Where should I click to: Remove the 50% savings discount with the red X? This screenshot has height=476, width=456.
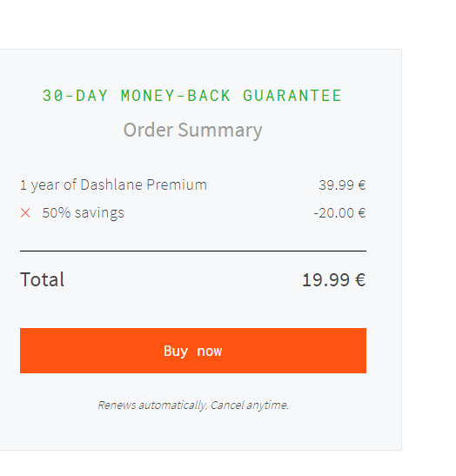point(25,213)
